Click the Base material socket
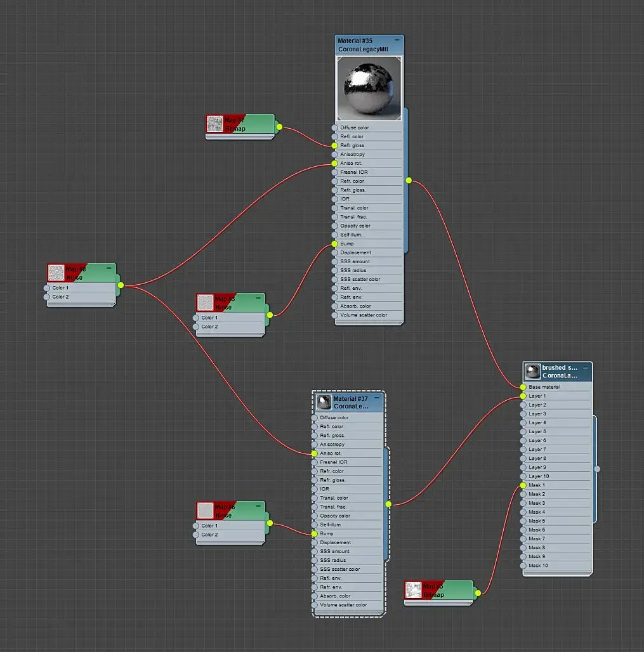Viewport: 644px width, 652px height. click(523, 387)
